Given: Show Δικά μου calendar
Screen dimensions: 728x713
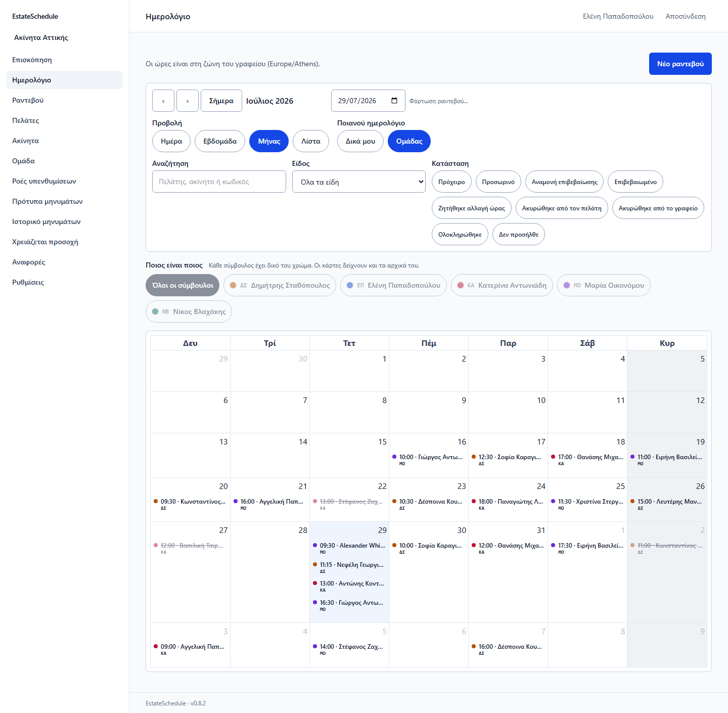Looking at the screenshot, I should [360, 141].
